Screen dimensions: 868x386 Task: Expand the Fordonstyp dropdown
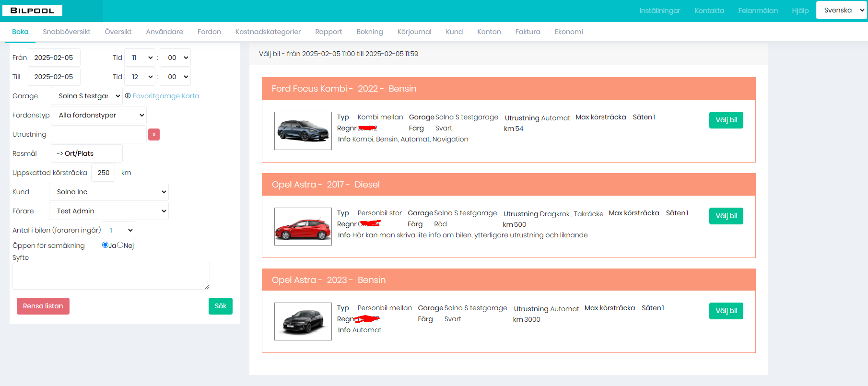pos(99,115)
